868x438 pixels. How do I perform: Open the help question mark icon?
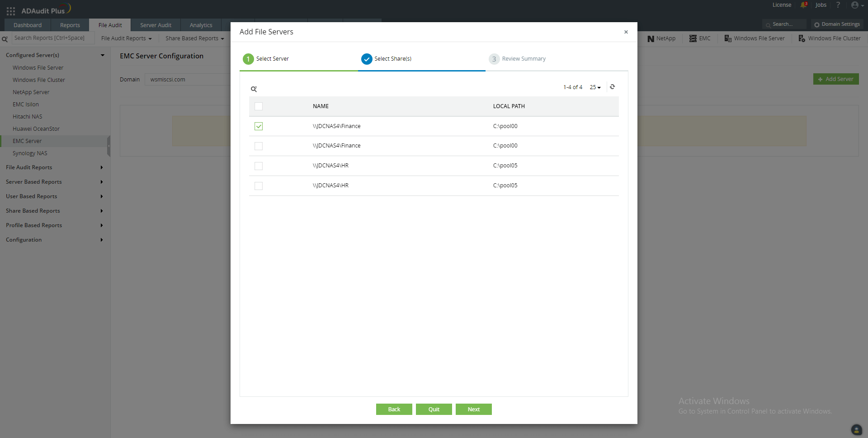click(x=838, y=5)
